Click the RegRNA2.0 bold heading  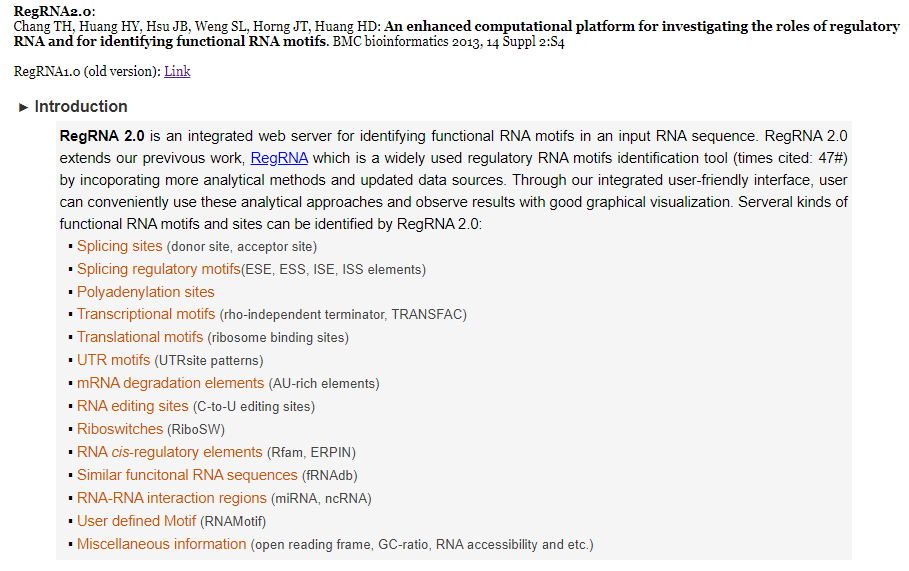coord(53,11)
